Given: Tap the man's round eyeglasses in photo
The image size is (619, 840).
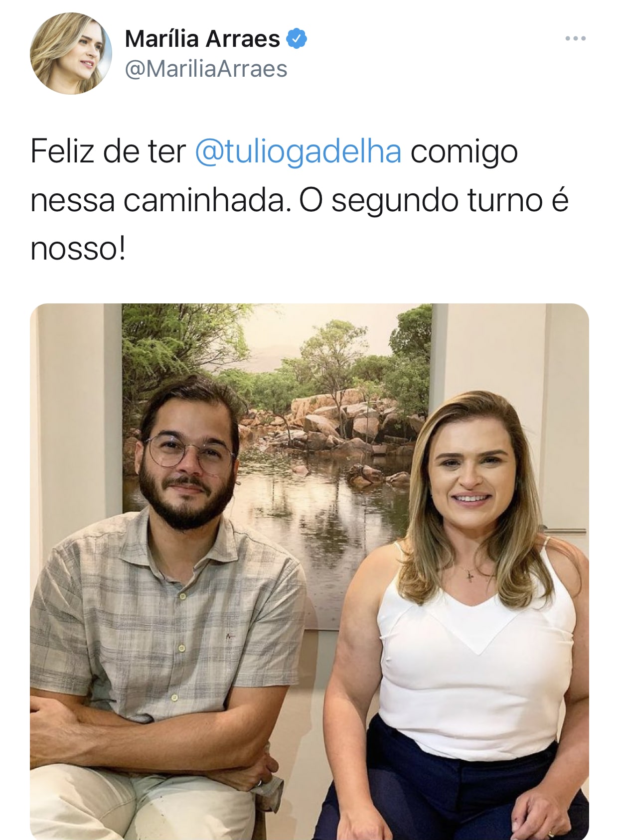Looking at the screenshot, I should pyautogui.click(x=188, y=452).
